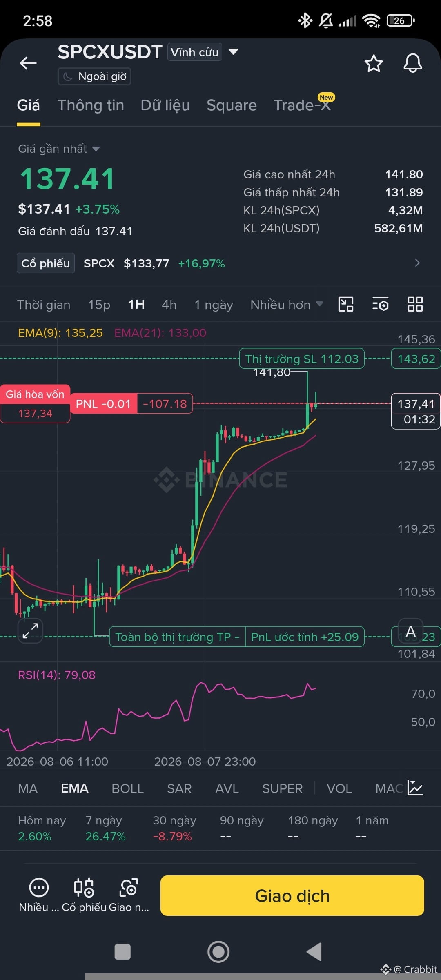Tap the 137,41 current price tag

(416, 411)
